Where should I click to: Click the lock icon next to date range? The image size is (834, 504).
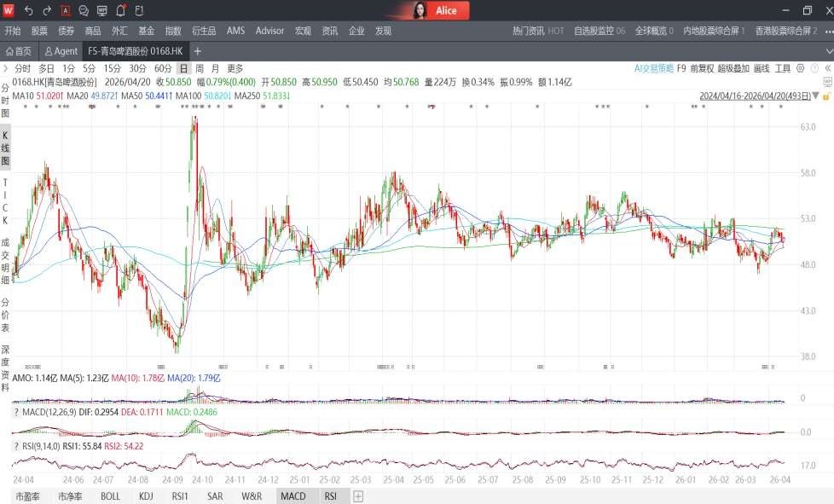tap(825, 96)
